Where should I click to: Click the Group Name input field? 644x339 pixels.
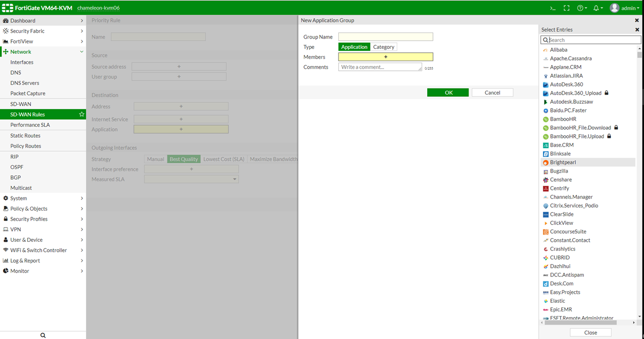click(385, 37)
